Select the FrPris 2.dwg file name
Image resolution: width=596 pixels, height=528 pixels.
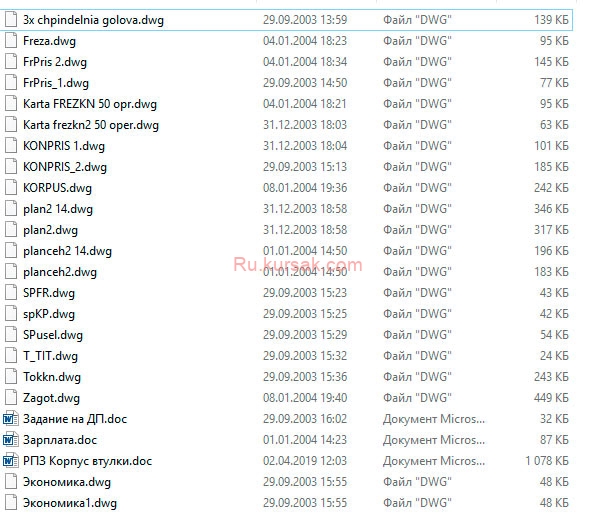pos(55,62)
